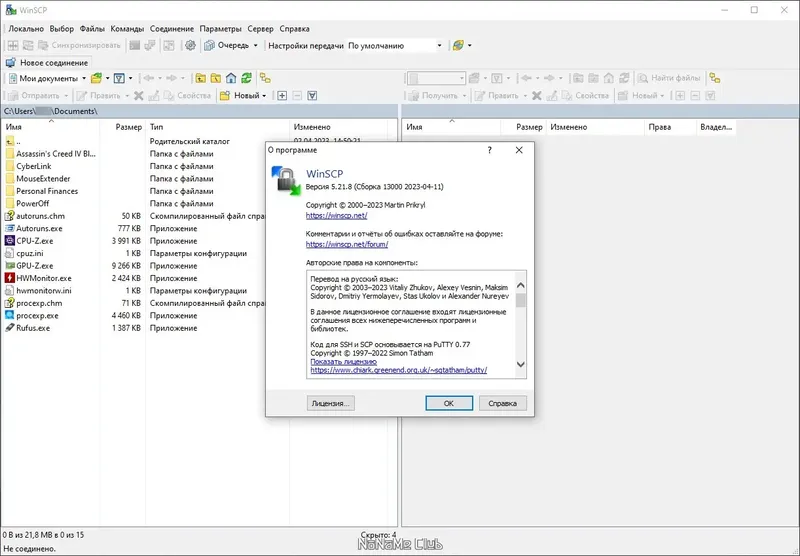Image resolution: width=800 pixels, height=556 pixels.
Task: Open the Сервер menu
Action: point(260,29)
